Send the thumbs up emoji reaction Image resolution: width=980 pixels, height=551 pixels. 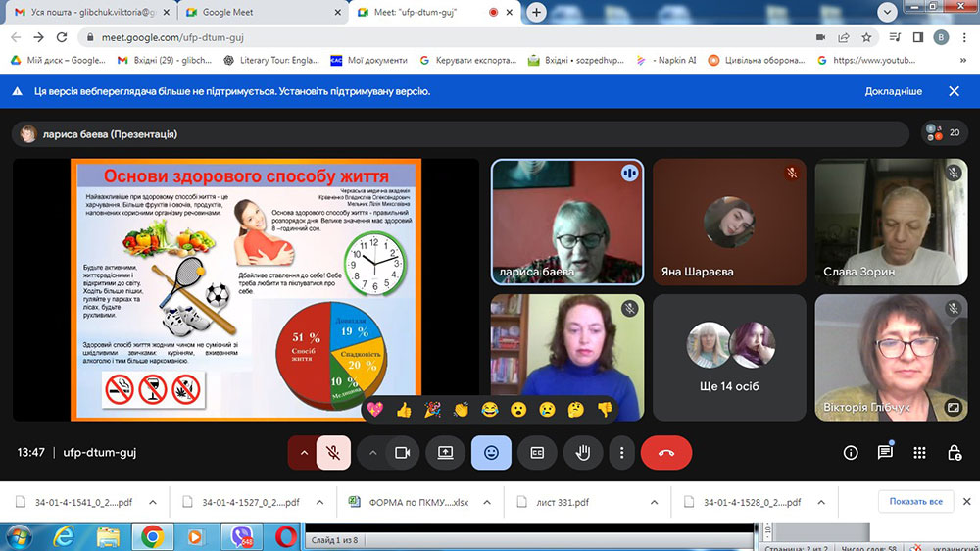[x=404, y=410]
